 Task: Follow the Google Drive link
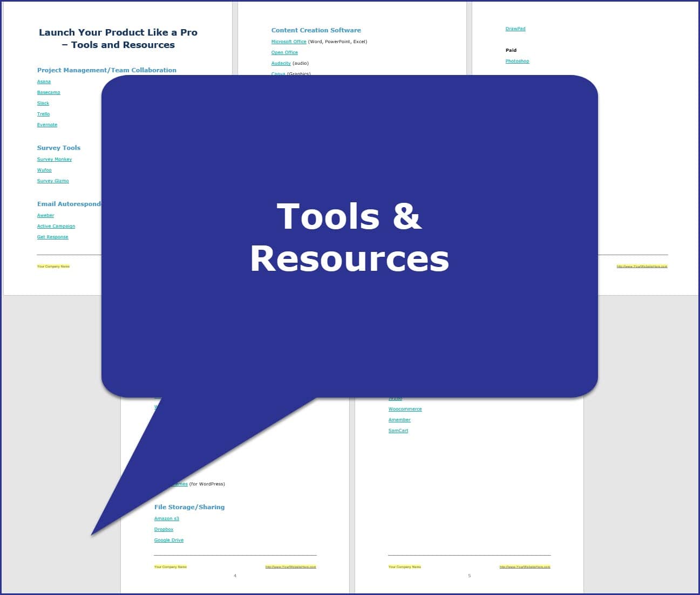tap(169, 540)
